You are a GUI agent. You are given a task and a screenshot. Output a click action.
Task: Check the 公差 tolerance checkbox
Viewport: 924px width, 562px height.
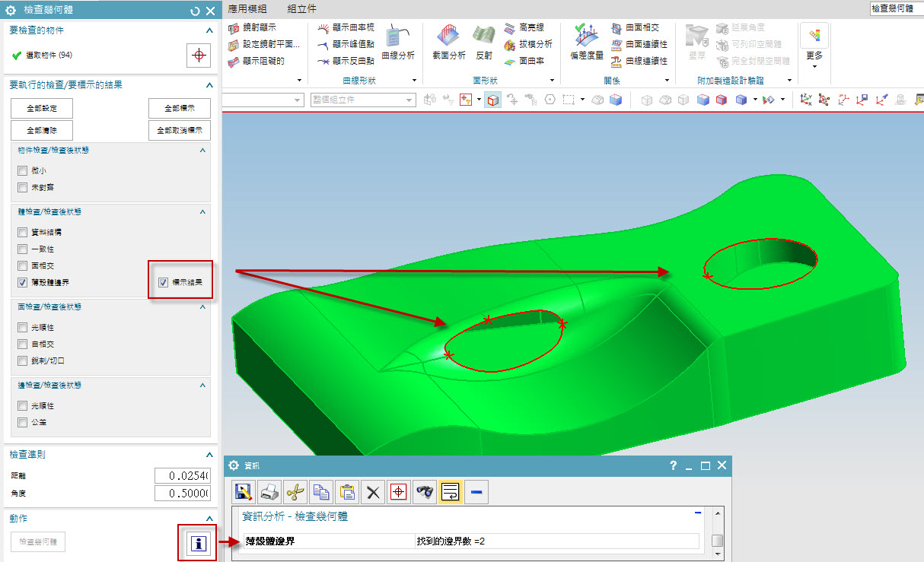22,422
